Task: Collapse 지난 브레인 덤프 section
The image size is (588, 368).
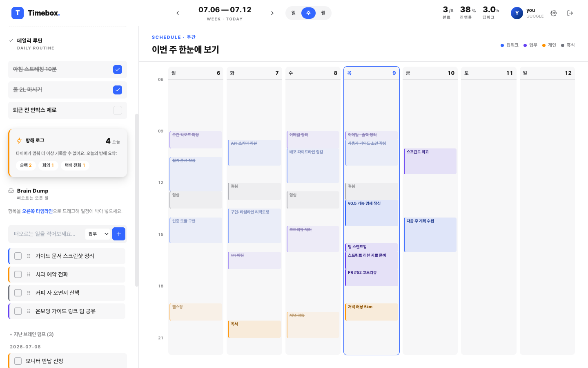Action: (32, 334)
